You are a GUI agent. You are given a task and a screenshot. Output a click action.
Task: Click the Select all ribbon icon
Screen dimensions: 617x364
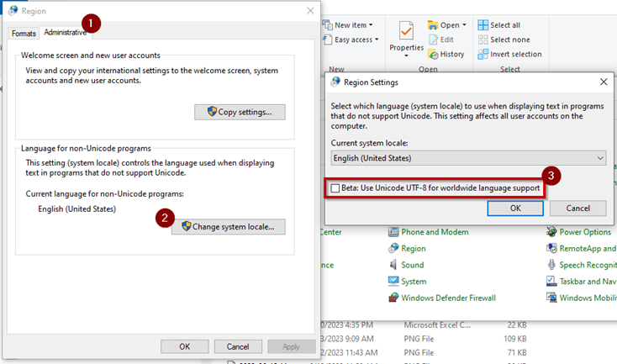483,25
